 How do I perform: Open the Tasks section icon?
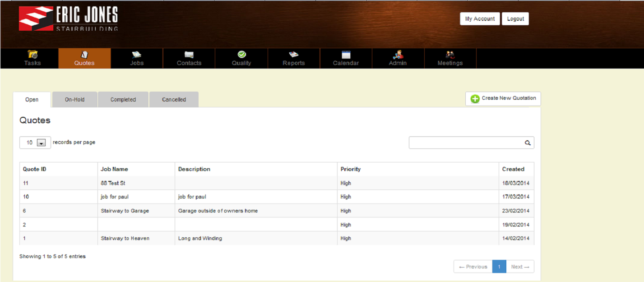[x=32, y=54]
